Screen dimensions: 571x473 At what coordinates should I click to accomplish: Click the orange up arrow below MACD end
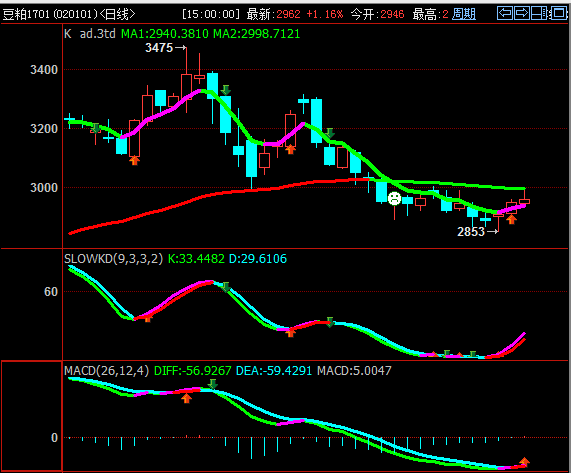pyautogui.click(x=524, y=462)
